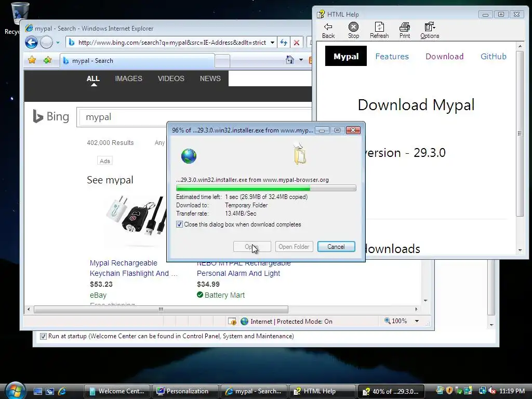Click the Home icon in IE toolbar
The image size is (532, 399).
tap(290, 60)
